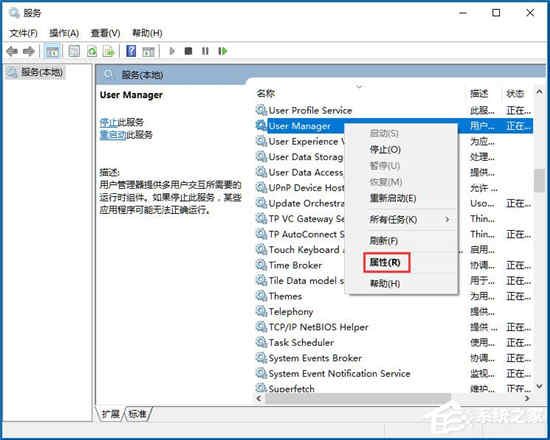Image resolution: width=550 pixels, height=440 pixels.
Task: Select 属性(R) in the context menu
Action: (385, 262)
